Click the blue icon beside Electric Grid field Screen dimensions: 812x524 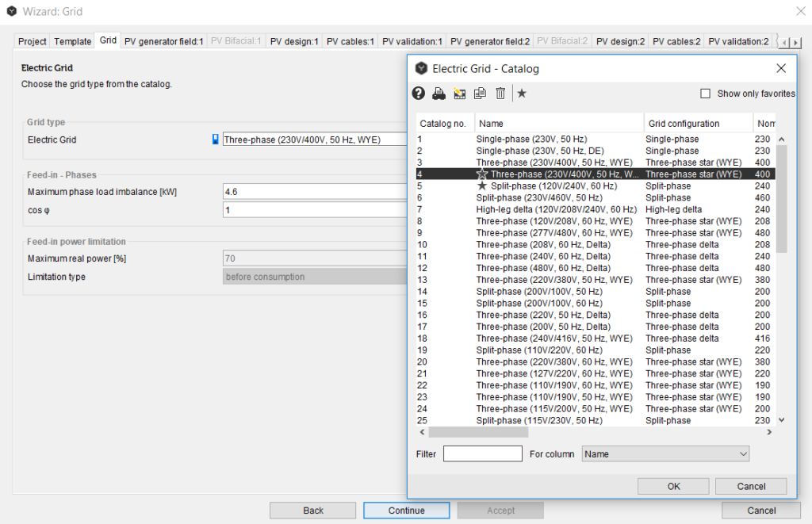(x=215, y=140)
